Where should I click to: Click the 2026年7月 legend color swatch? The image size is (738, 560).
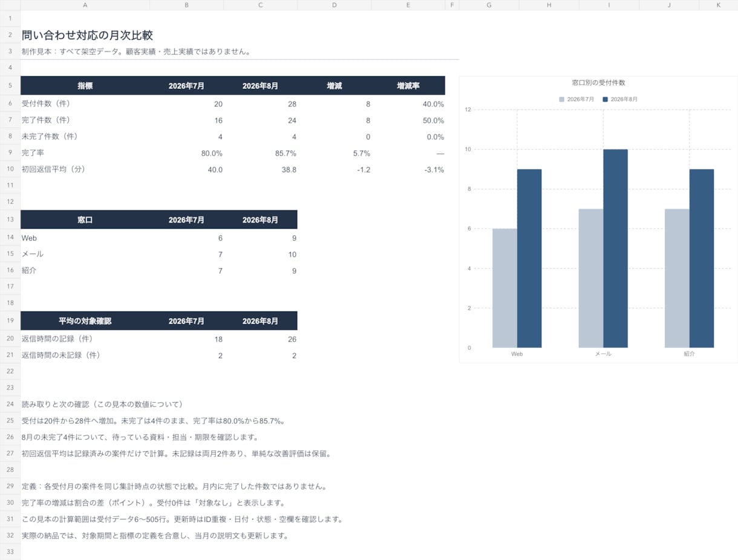point(562,99)
